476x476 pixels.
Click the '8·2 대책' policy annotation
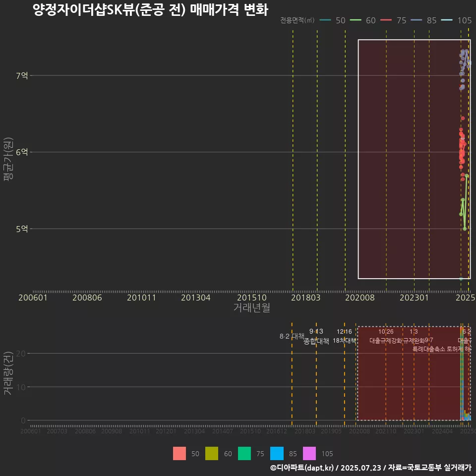(x=292, y=336)
